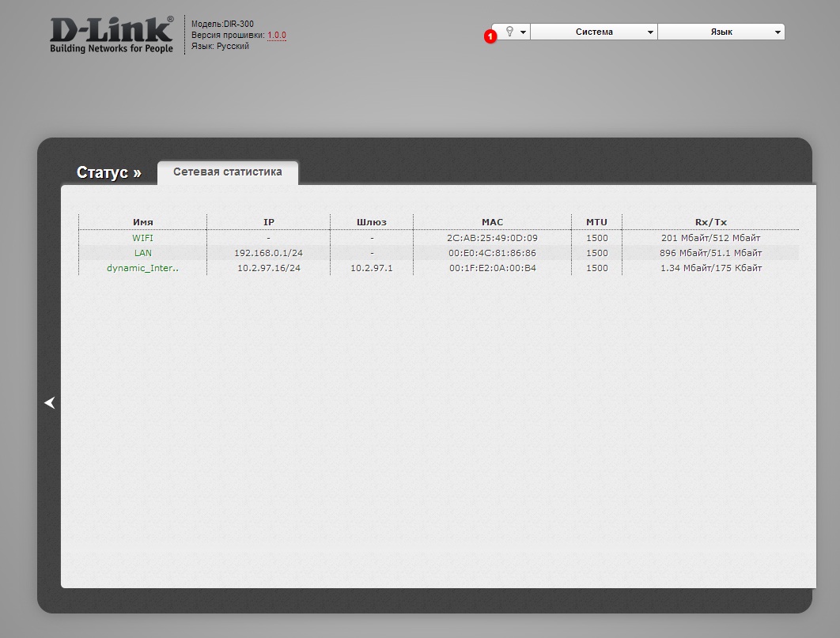Click the MAC column header

pos(492,222)
